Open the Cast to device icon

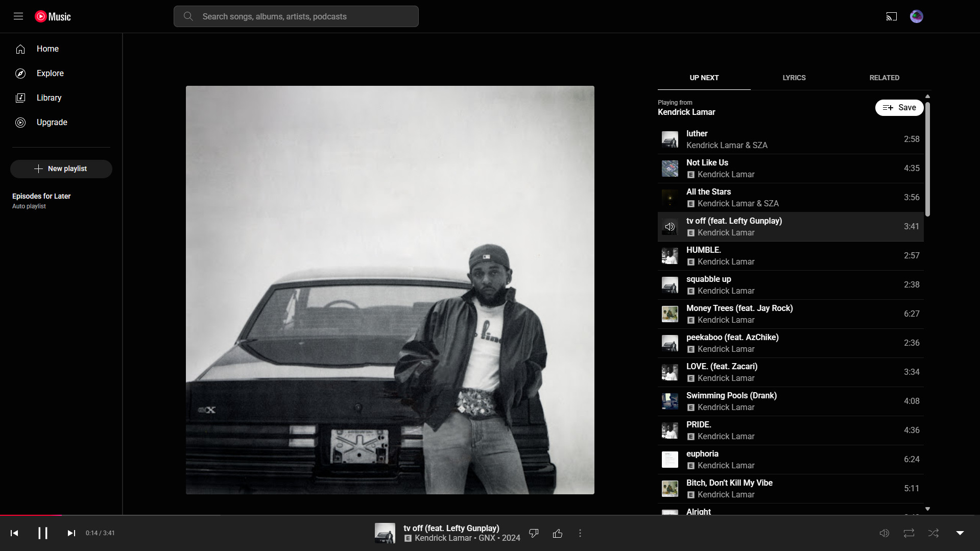coord(891,16)
